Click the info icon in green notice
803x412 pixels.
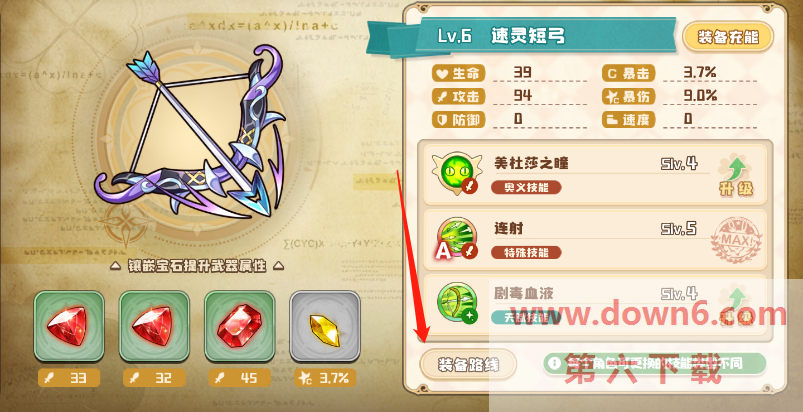pos(554,363)
